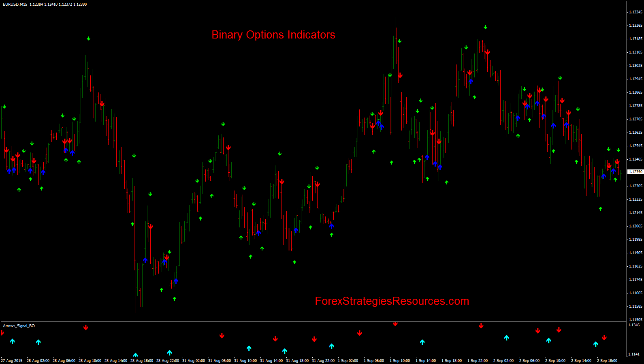Screen dimensions: 644x364
Task: Click the 1.11505 price axis label
Action: [x=635, y=320]
